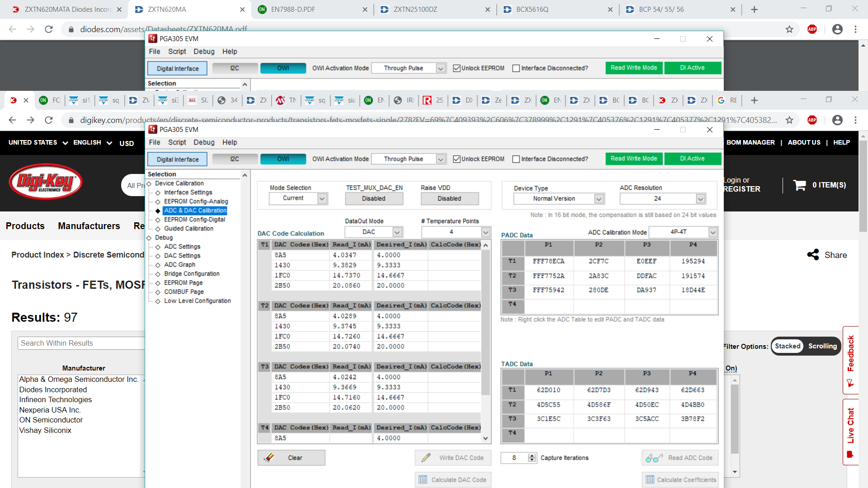This screenshot has width=868, height=488.
Task: Open OWI Activation Mode dropdown in front window
Action: (x=440, y=159)
